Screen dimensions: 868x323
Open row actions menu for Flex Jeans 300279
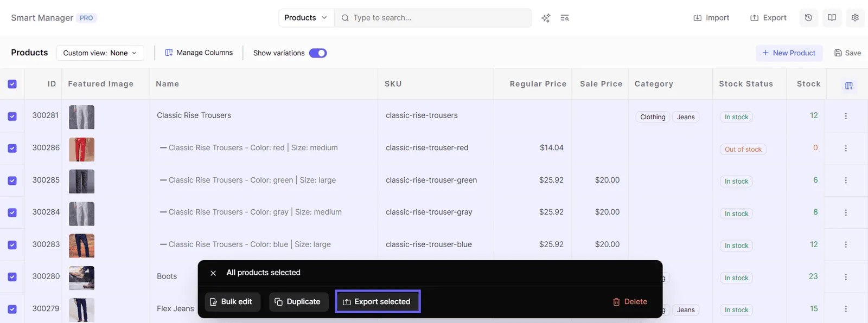pyautogui.click(x=846, y=309)
